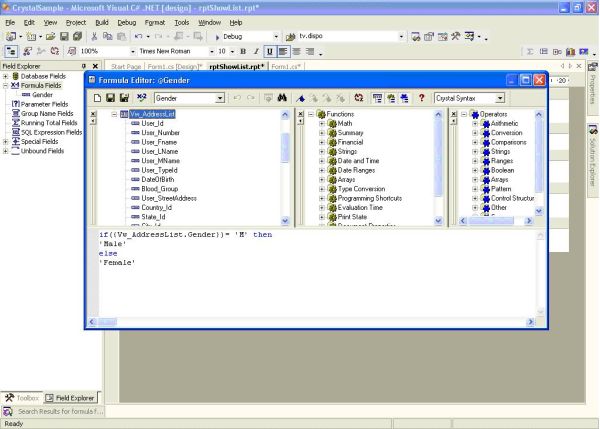Open the Times New Roman font dropdown
The image size is (600, 429).
[x=212, y=51]
